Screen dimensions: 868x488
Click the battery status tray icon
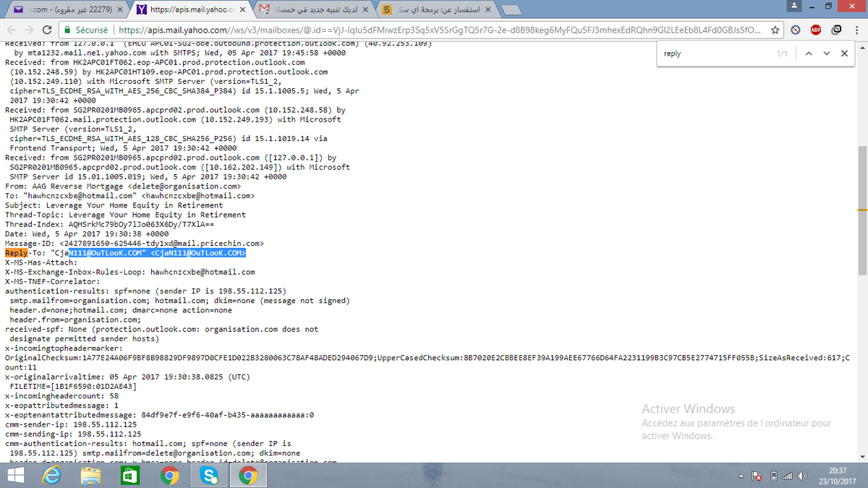point(773,476)
